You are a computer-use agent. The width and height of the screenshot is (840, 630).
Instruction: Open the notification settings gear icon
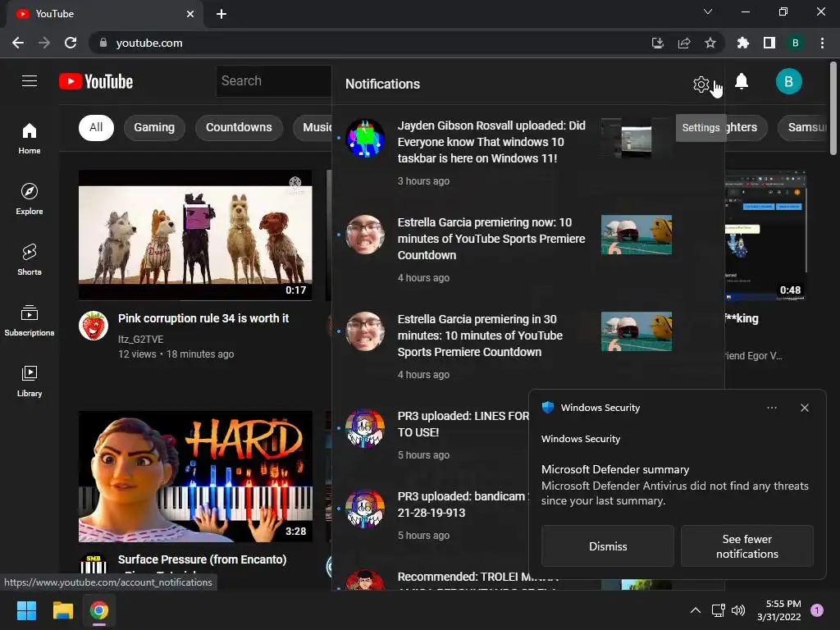point(701,84)
